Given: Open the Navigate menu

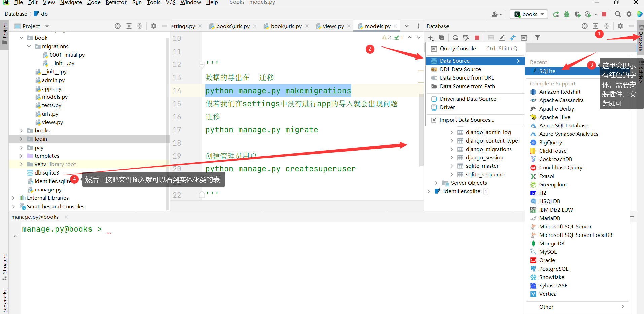Looking at the screenshot, I should pos(71,3).
